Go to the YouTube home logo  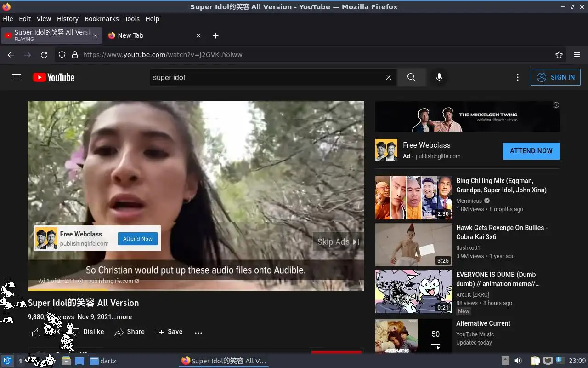point(54,77)
